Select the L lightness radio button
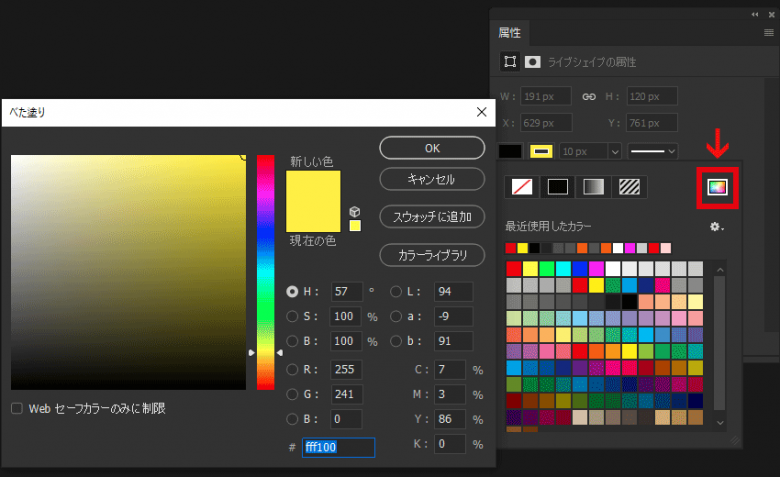This screenshot has width=780, height=477. [x=396, y=291]
